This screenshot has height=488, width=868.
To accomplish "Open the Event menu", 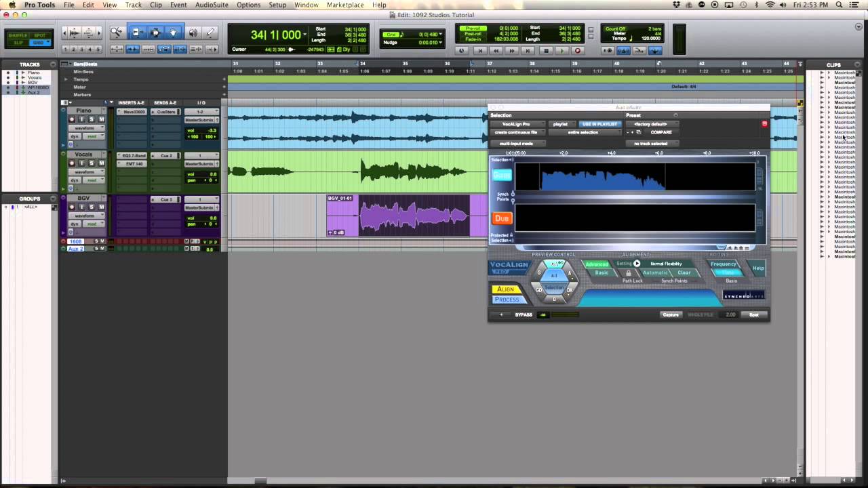I will tap(178, 5).
